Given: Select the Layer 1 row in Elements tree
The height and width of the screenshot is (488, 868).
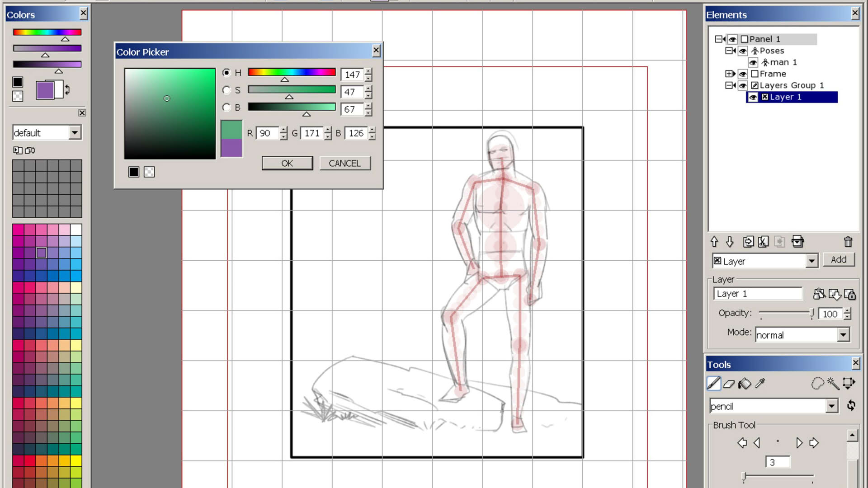Looking at the screenshot, I should point(792,97).
